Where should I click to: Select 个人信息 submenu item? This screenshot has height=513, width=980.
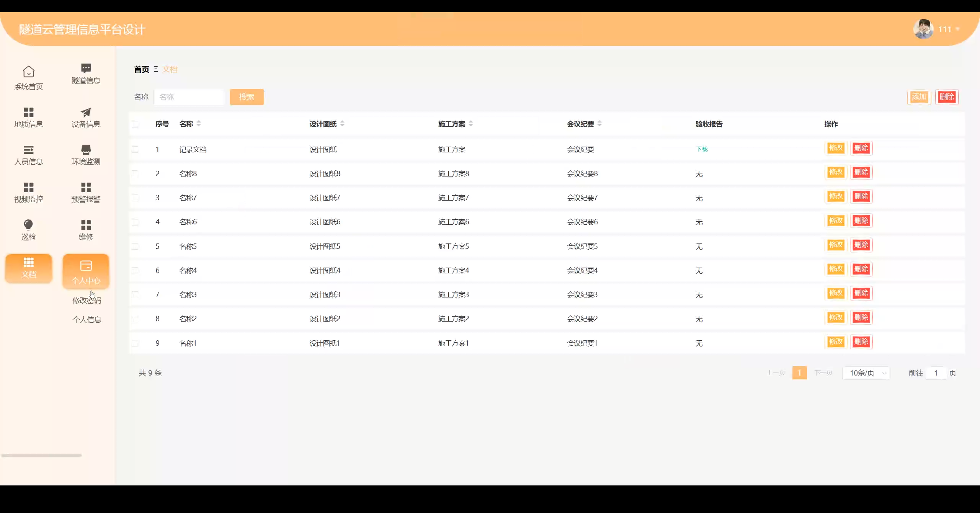click(x=87, y=320)
